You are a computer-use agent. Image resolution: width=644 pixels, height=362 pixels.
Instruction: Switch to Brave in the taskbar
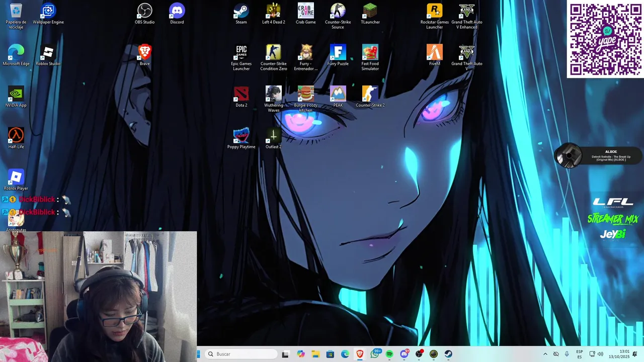pyautogui.click(x=360, y=354)
